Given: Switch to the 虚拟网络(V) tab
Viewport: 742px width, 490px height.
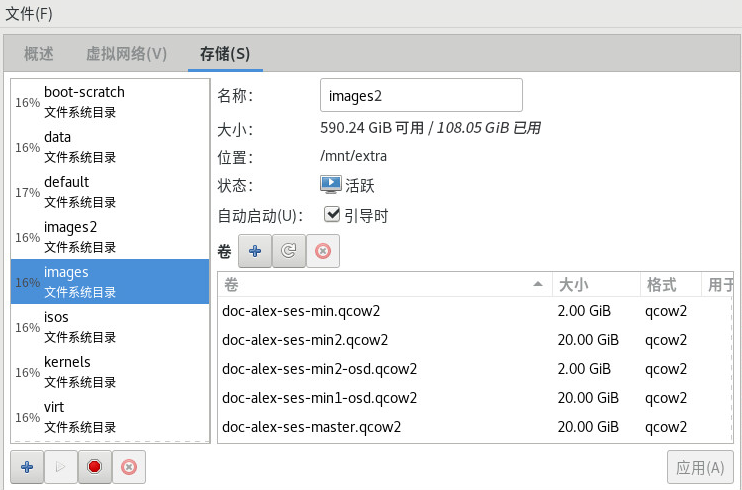Looking at the screenshot, I should coord(126,54).
